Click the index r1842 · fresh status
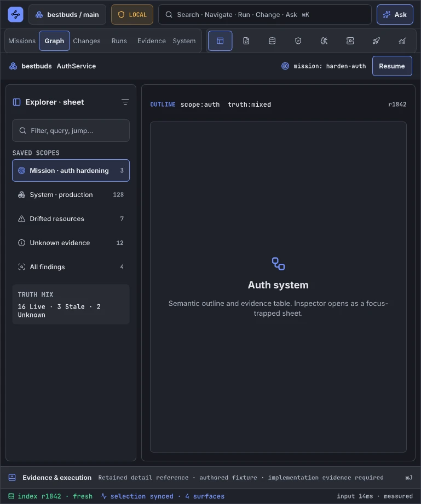The image size is (421, 504). (x=50, y=496)
